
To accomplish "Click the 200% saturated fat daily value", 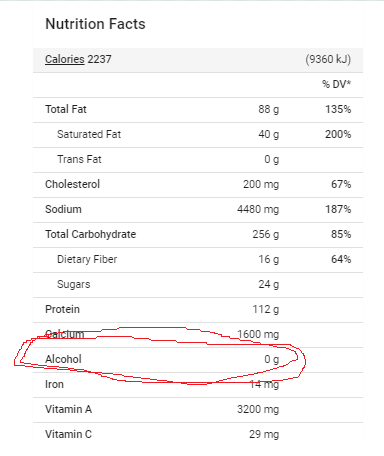I will coord(338,134).
